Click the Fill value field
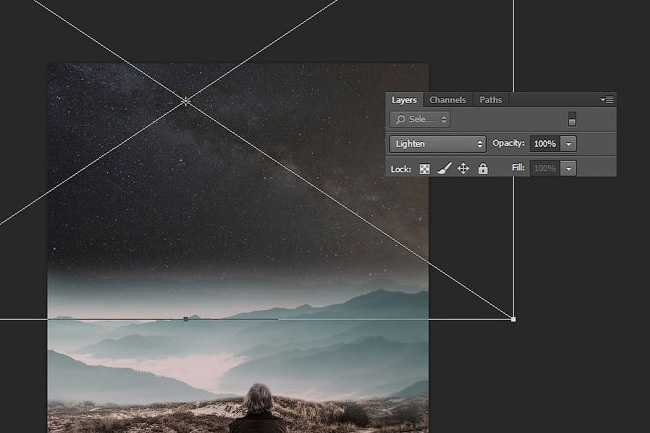The width and height of the screenshot is (650, 433). [545, 168]
